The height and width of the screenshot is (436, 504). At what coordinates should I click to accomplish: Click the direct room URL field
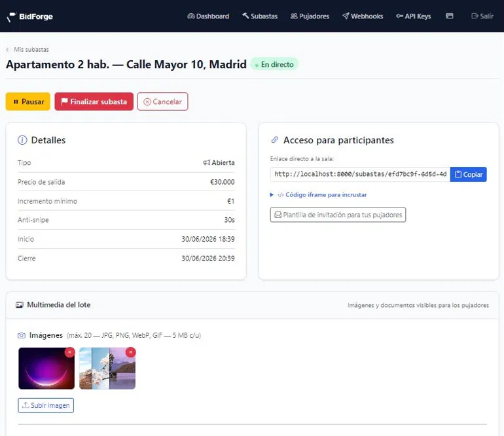360,174
